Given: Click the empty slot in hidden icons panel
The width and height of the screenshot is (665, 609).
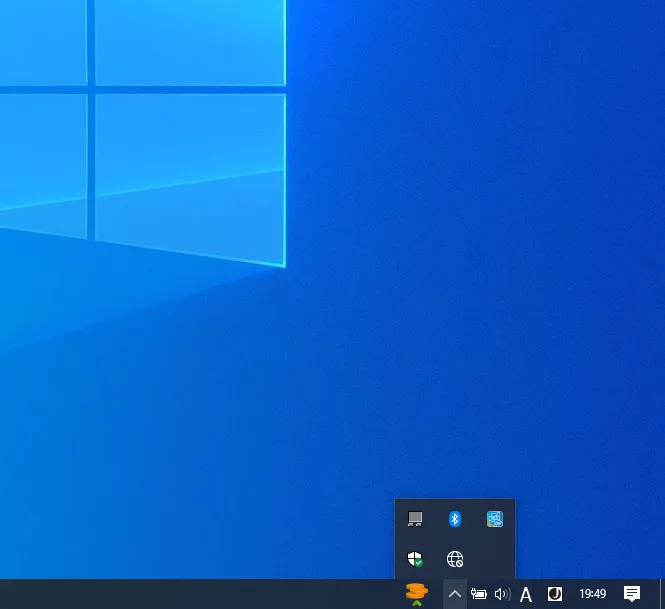Looking at the screenshot, I should click(495, 559).
